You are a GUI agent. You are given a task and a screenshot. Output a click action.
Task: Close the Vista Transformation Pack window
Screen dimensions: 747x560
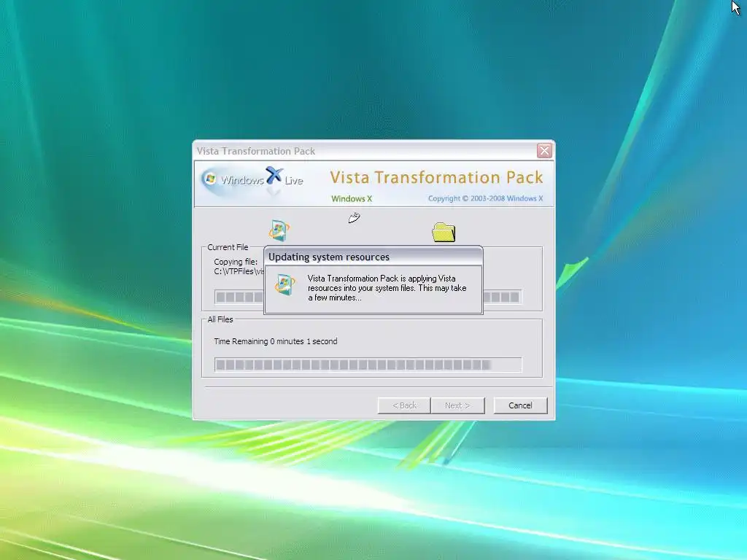pos(544,150)
